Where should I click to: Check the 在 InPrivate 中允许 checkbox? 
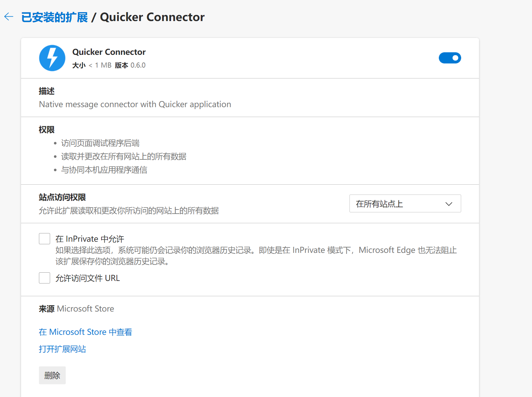click(x=44, y=239)
